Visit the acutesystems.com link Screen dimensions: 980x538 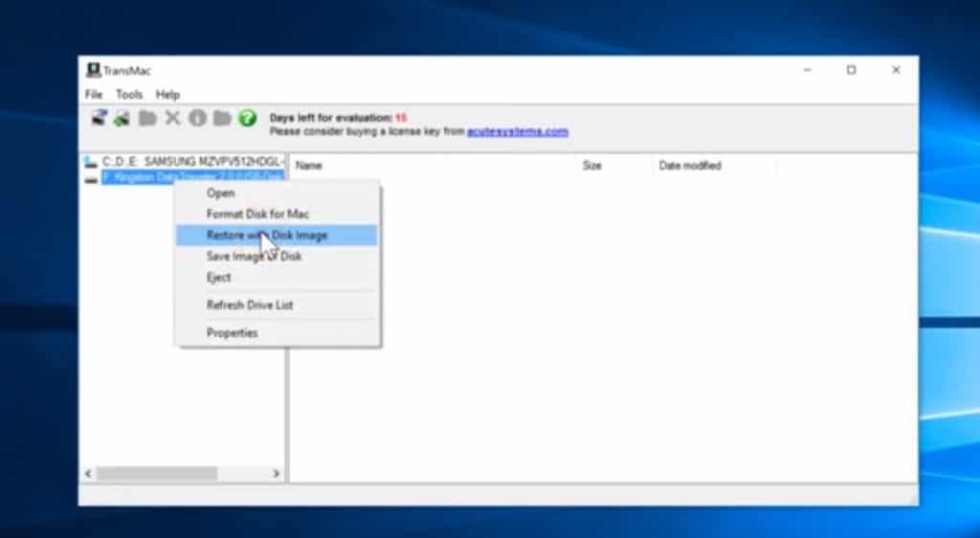pyautogui.click(x=517, y=131)
